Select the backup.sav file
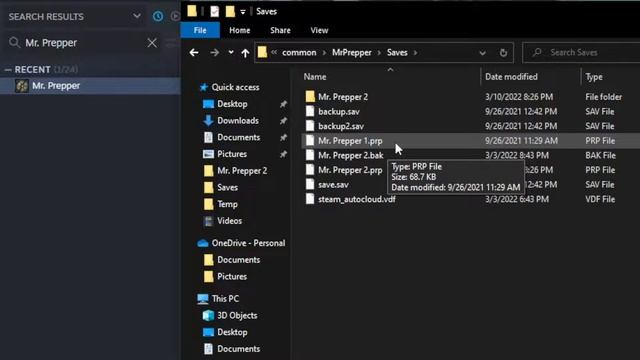This screenshot has width=640, height=360. (339, 111)
